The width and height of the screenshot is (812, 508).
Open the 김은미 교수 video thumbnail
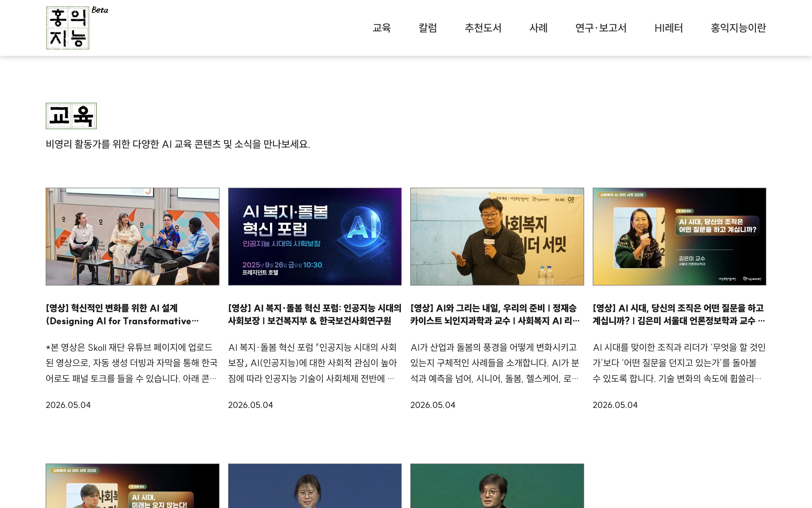tap(680, 236)
